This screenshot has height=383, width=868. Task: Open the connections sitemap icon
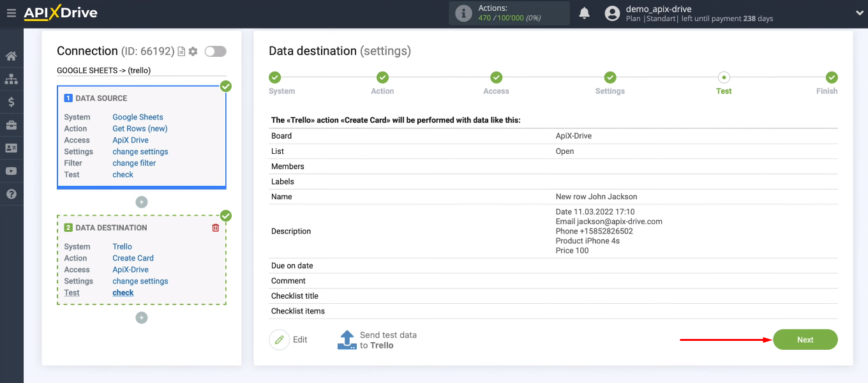tap(11, 79)
